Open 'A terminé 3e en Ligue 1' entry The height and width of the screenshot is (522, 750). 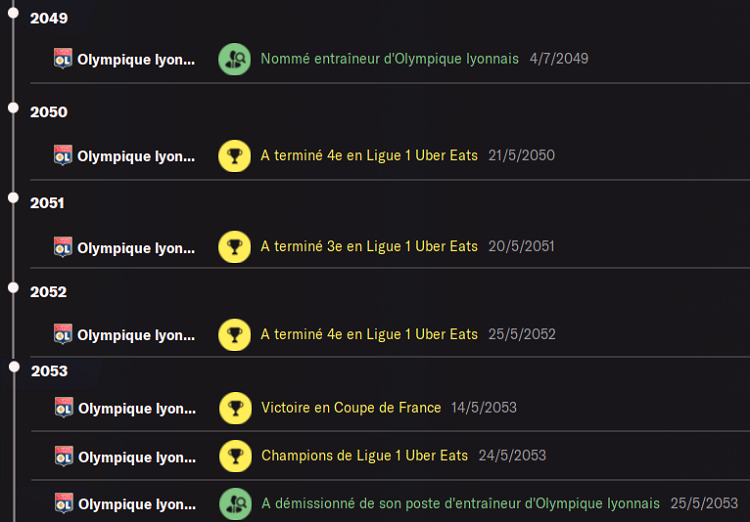click(369, 247)
